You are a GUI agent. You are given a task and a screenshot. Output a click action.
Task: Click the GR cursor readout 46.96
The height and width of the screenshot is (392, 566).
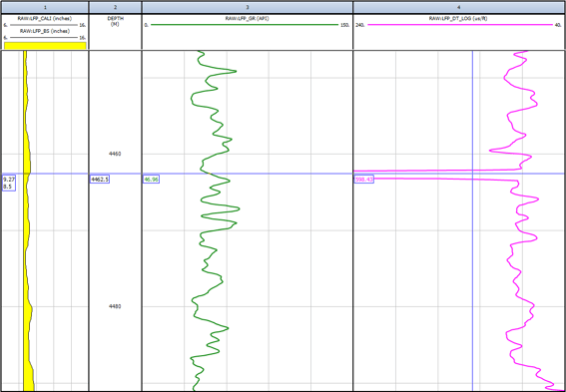click(151, 180)
